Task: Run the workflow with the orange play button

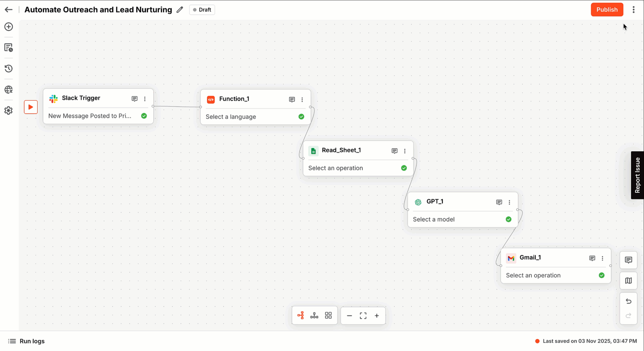Action: point(31,107)
